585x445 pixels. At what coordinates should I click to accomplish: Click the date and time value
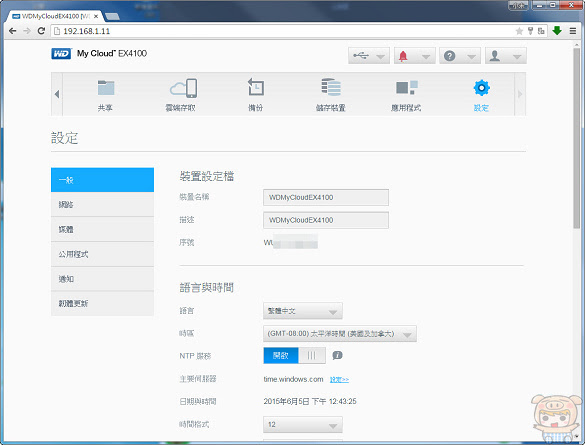(310, 401)
